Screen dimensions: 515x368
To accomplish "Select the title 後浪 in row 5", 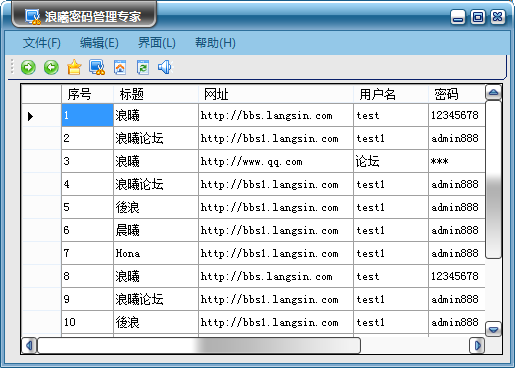I will pyautogui.click(x=156, y=207).
